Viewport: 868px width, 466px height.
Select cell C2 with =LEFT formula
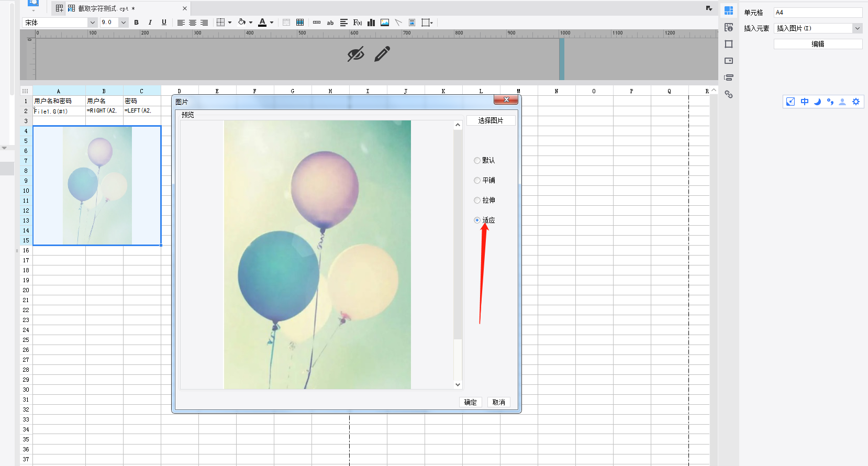pos(142,111)
